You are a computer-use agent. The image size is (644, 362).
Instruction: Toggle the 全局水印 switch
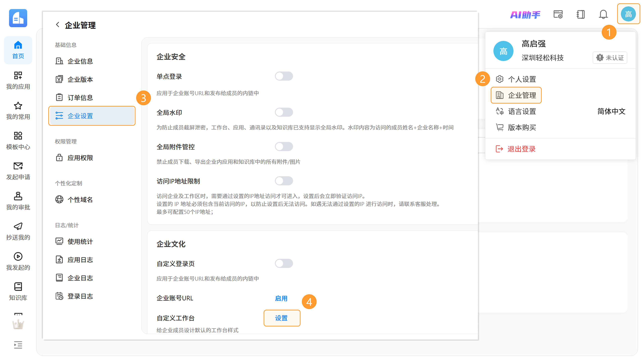[284, 112]
